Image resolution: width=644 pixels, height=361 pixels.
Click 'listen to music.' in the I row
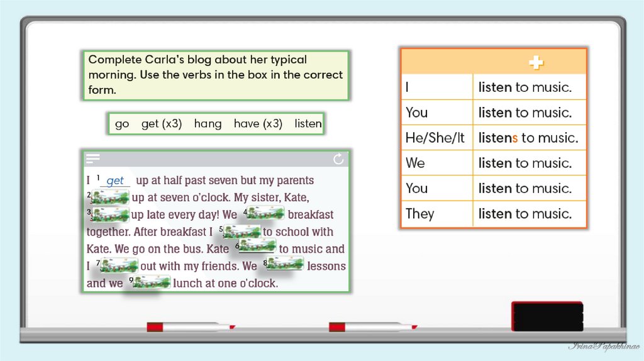525,87
